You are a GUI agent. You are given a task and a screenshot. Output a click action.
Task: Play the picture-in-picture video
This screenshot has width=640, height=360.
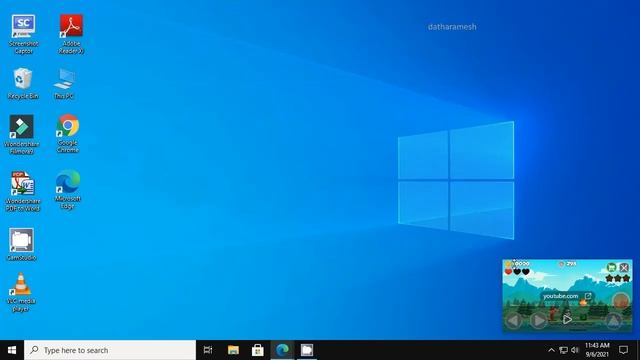(x=567, y=319)
